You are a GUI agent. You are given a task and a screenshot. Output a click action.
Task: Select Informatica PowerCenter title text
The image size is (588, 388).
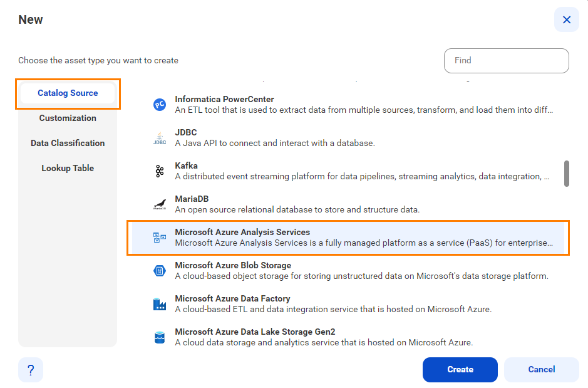(224, 100)
